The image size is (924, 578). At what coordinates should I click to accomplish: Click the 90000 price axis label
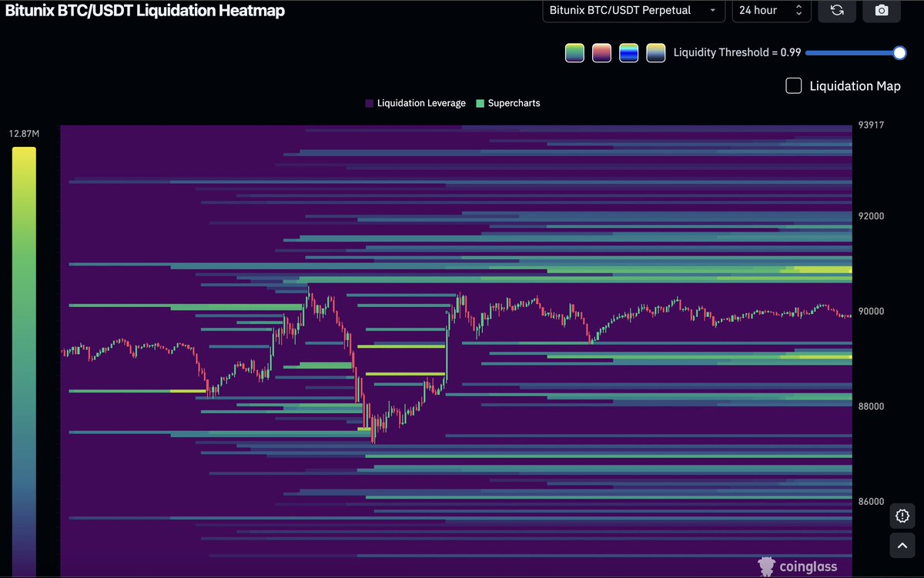872,312
